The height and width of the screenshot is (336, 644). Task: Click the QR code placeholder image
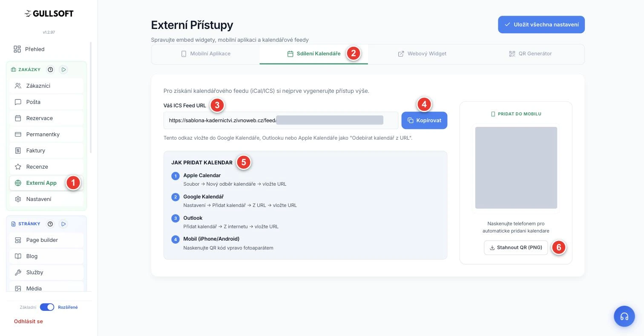pyautogui.click(x=516, y=168)
